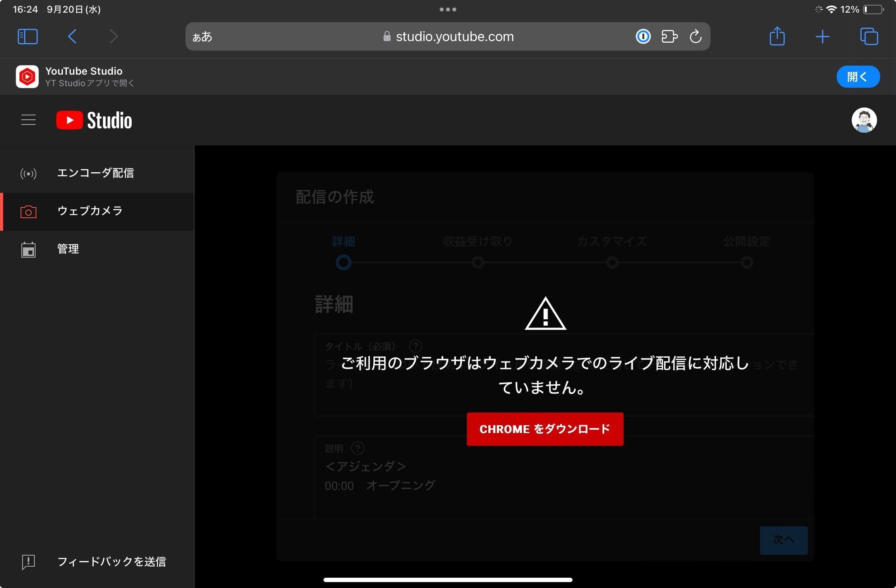Screen dimensions: 896x588
Task: Click the 説明 description text field
Action: click(564, 477)
